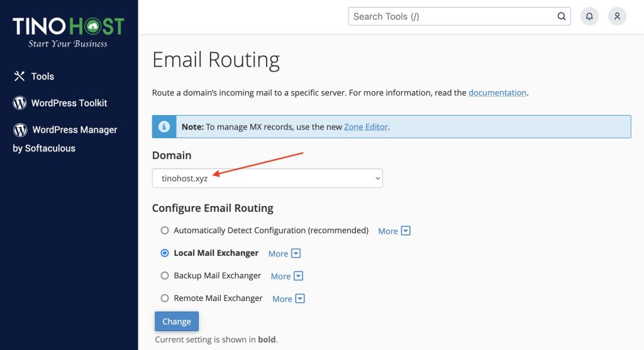This screenshot has height=350, width=644.
Task: Expand More arrow for Remote Mail Exchanger
Action: 300,298
